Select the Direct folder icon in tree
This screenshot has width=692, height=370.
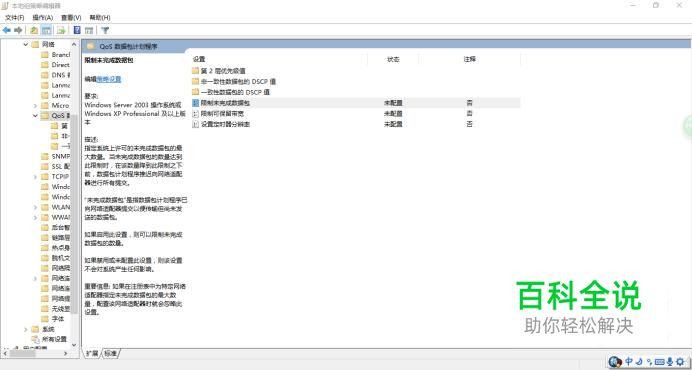tap(45, 64)
